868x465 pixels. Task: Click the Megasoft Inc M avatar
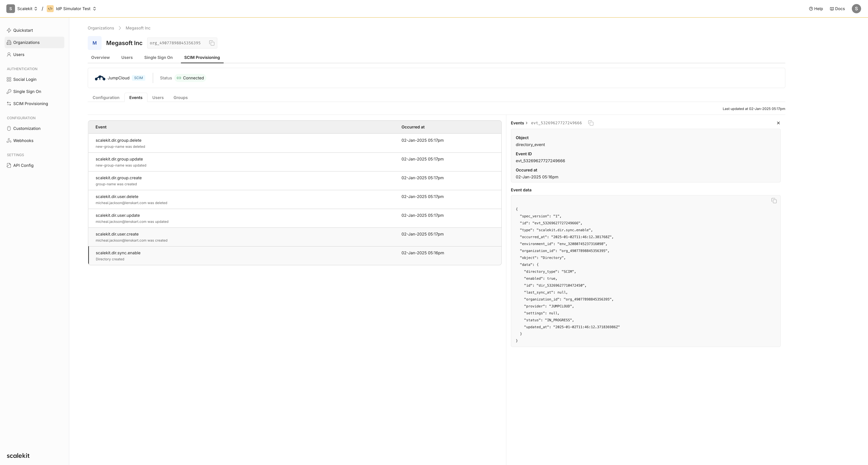tap(95, 43)
